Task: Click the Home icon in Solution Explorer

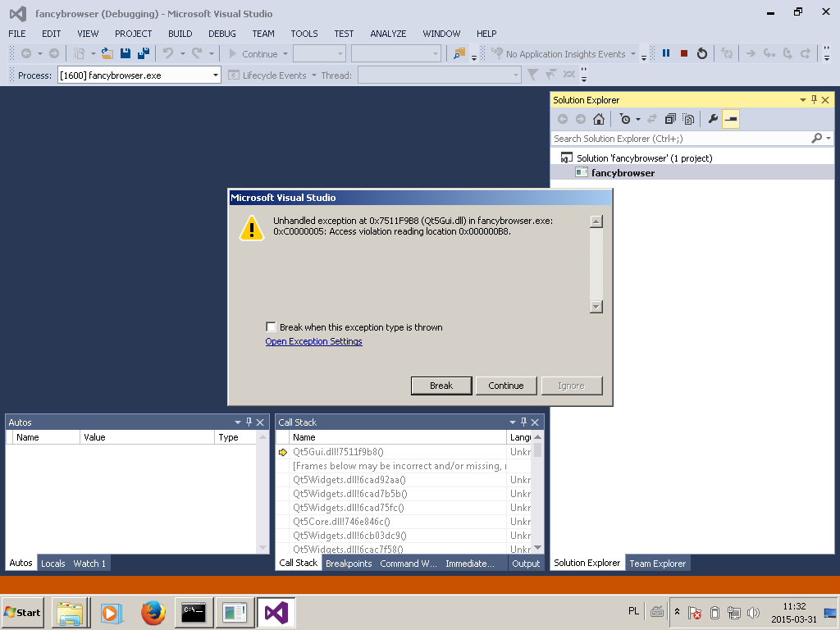Action: click(598, 119)
